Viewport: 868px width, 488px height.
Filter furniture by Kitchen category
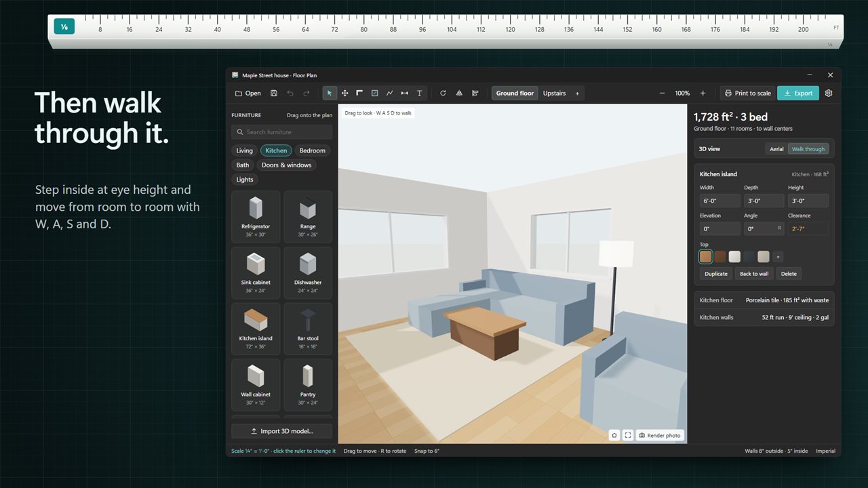276,150
